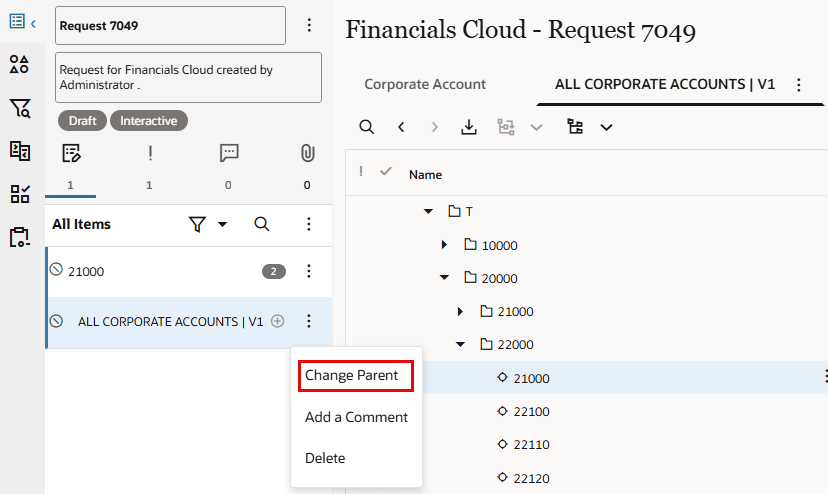
Task: Open the shapes icon in the left sidebar
Action: [20, 64]
